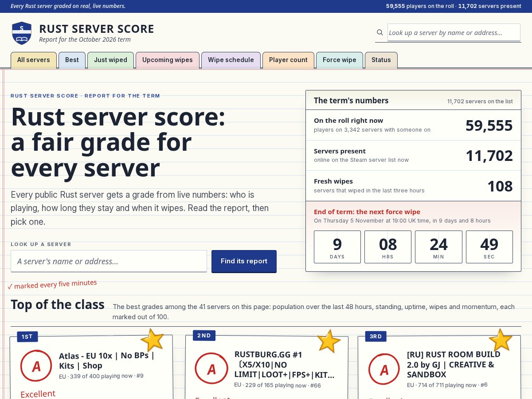Switch to the Status tab

click(x=381, y=60)
